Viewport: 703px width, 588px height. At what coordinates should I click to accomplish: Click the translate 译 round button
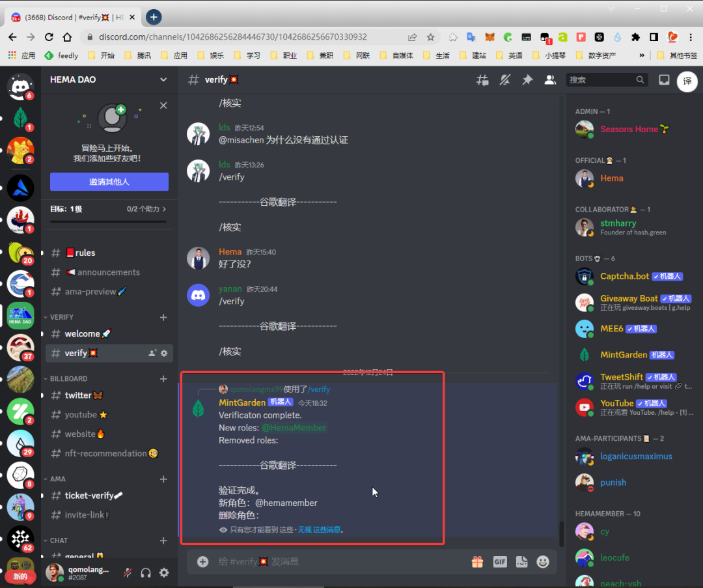687,81
